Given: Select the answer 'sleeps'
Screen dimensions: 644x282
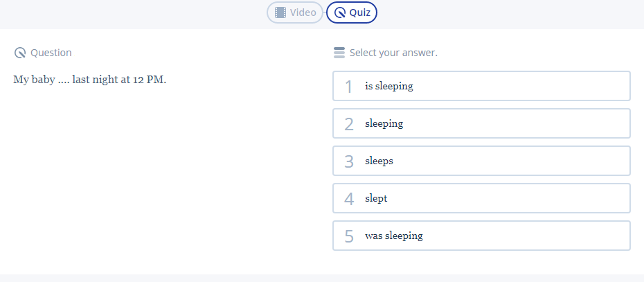Looking at the screenshot, I should 481,161.
